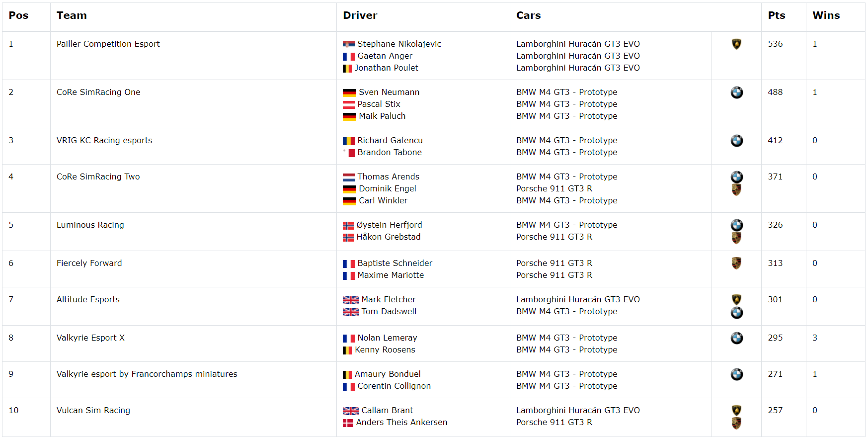868x437 pixels.
Task: Click the Driver column header
Action: pos(360,15)
